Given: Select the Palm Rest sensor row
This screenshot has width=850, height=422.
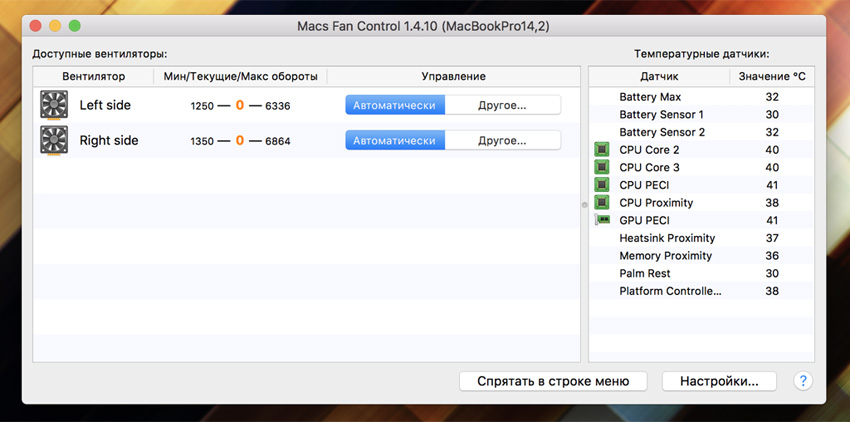Looking at the screenshot, I should tap(700, 273).
